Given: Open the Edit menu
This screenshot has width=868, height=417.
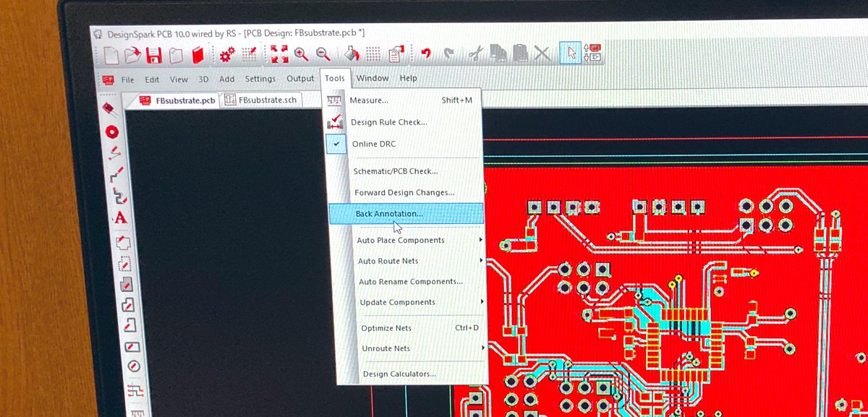Looking at the screenshot, I should pos(152,79).
